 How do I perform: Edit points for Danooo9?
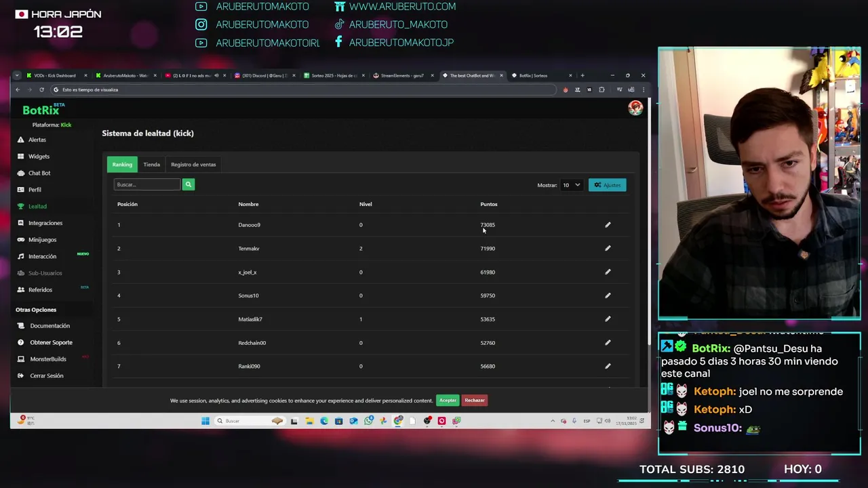pos(608,224)
